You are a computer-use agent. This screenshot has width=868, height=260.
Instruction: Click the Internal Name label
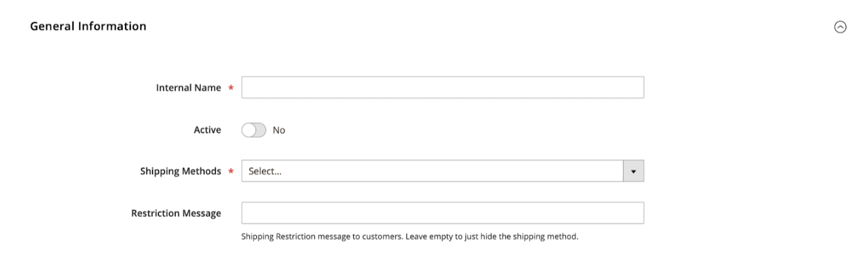tap(188, 88)
